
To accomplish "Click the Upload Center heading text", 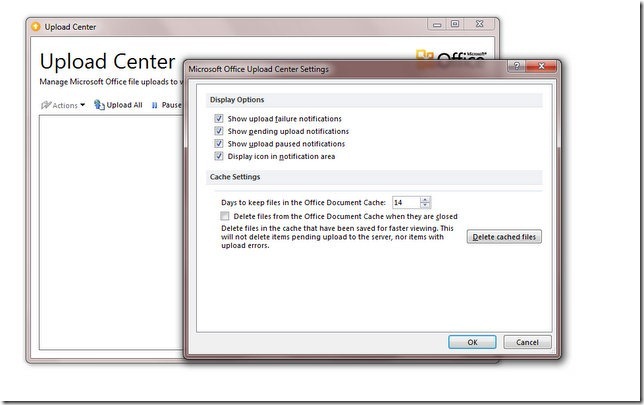I will tap(107, 62).
